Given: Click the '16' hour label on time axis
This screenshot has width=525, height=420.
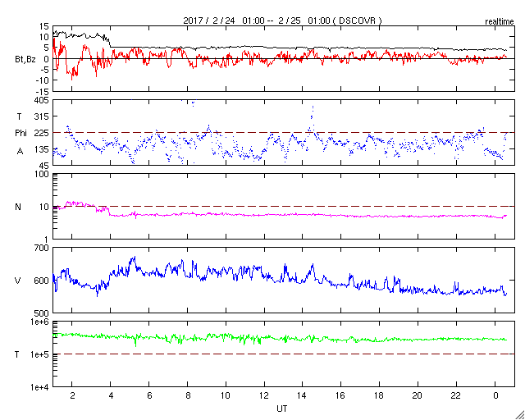Looking at the screenshot, I should (341, 396).
